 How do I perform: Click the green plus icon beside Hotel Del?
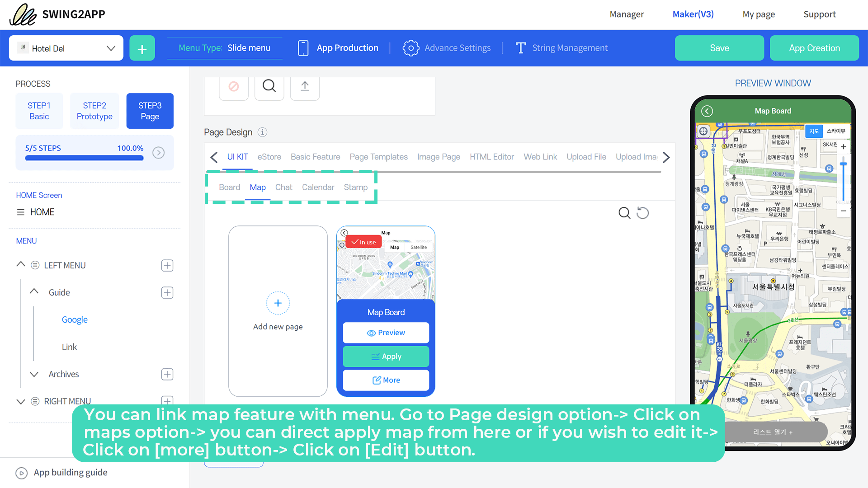142,48
